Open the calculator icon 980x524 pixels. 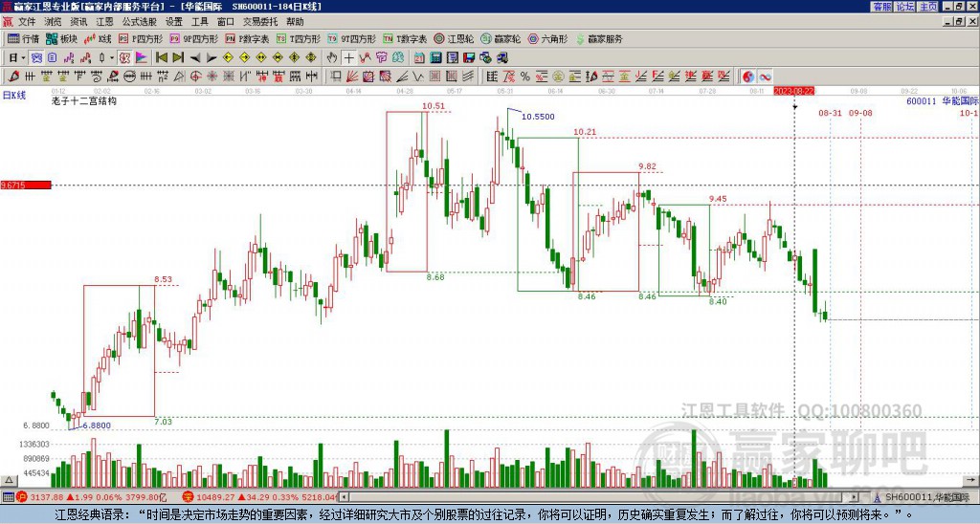tap(436, 58)
